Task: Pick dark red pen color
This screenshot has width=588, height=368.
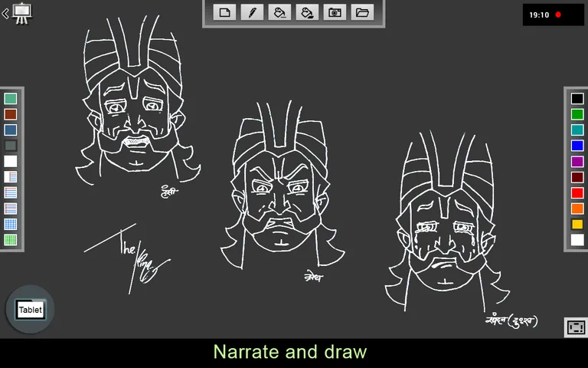Action: click(577, 177)
